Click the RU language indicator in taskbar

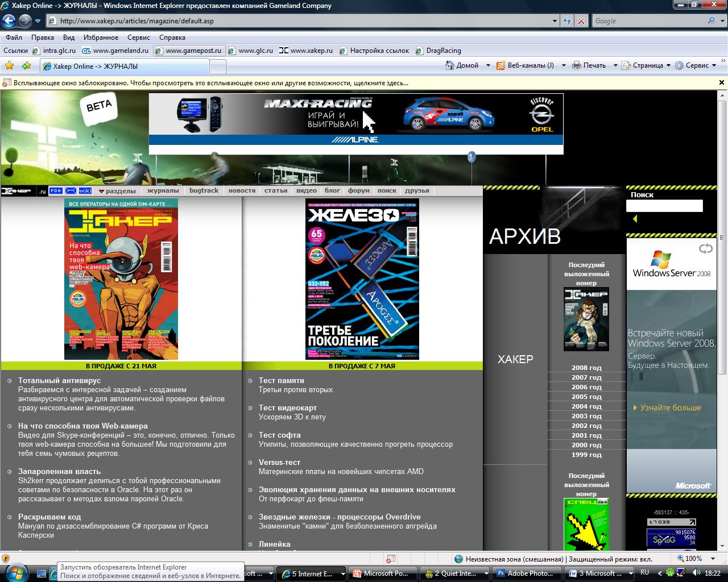[x=645, y=572]
